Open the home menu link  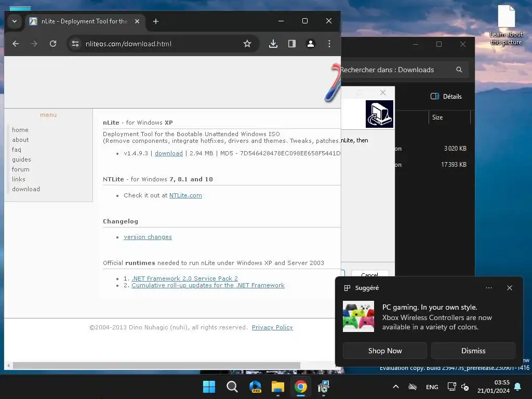pyautogui.click(x=20, y=130)
